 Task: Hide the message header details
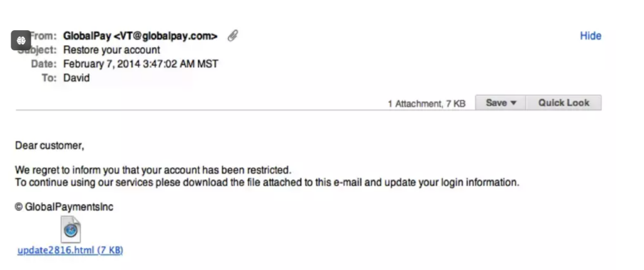tap(591, 36)
